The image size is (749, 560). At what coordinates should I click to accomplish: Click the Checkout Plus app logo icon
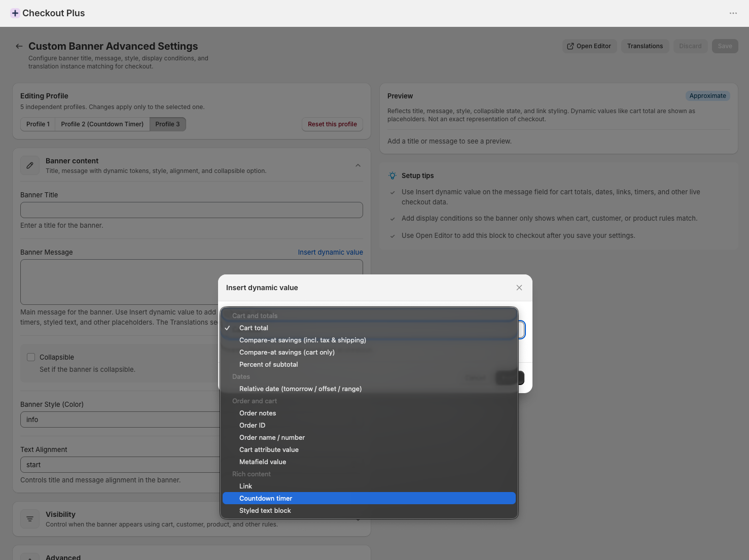(15, 13)
